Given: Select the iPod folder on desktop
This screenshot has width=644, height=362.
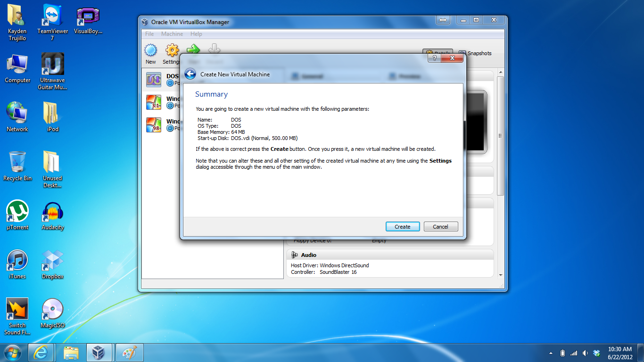Looking at the screenshot, I should click(x=52, y=117).
